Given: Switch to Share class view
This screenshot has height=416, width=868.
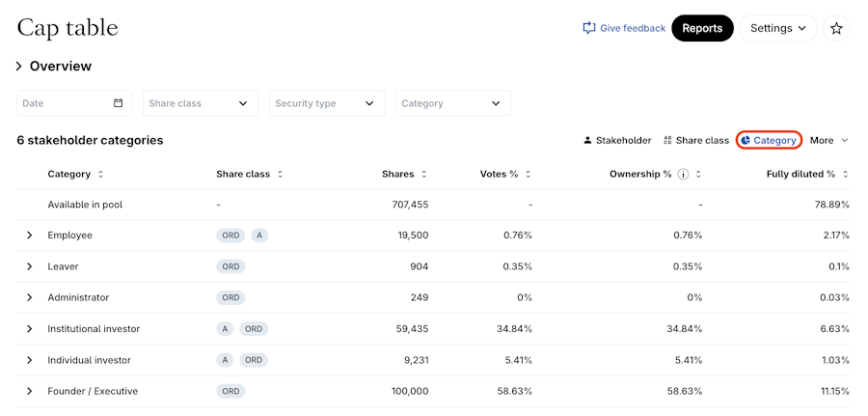Looking at the screenshot, I should [x=695, y=141].
